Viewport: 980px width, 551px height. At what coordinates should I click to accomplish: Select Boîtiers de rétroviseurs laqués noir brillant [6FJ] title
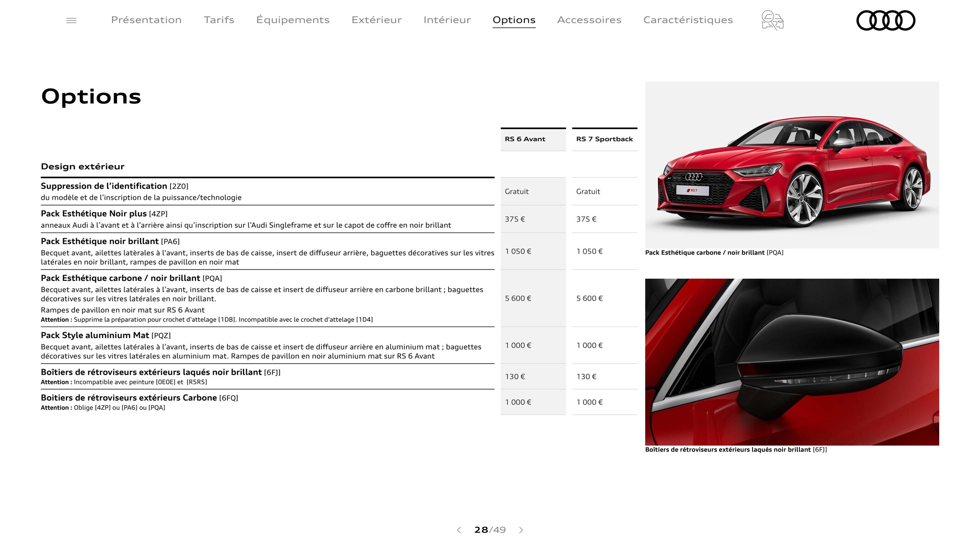coord(161,372)
